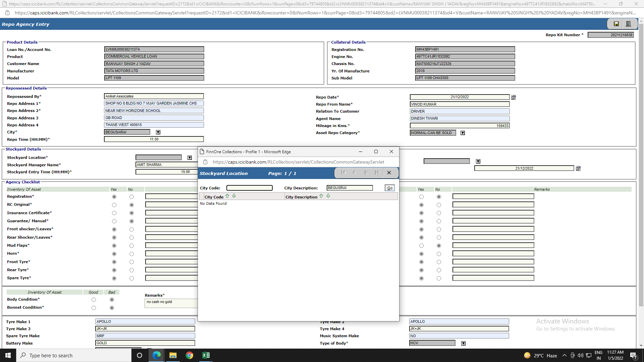Open the Repo Date calendar picker

pos(513,97)
